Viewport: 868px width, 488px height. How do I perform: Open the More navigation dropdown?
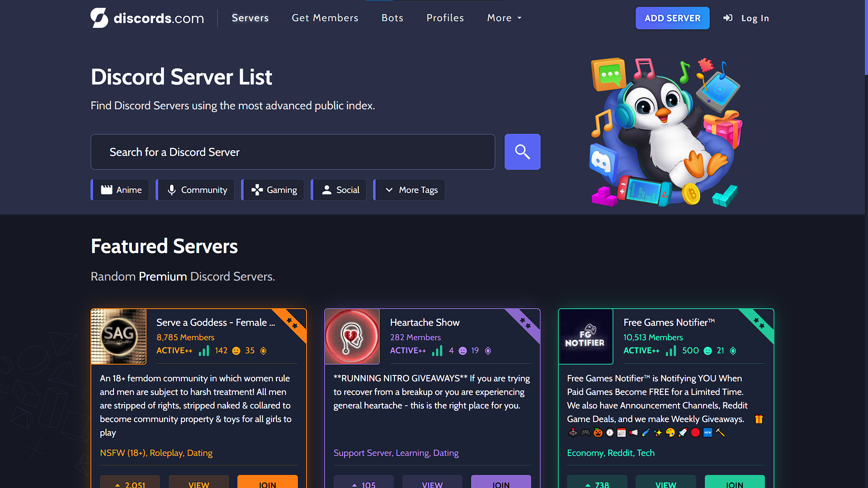coord(504,18)
